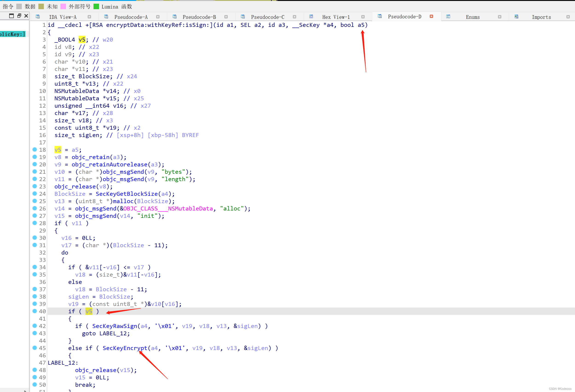Image resolution: width=575 pixels, height=392 pixels.
Task: Click the IDA View-A tab icon
Action: pyautogui.click(x=38, y=17)
